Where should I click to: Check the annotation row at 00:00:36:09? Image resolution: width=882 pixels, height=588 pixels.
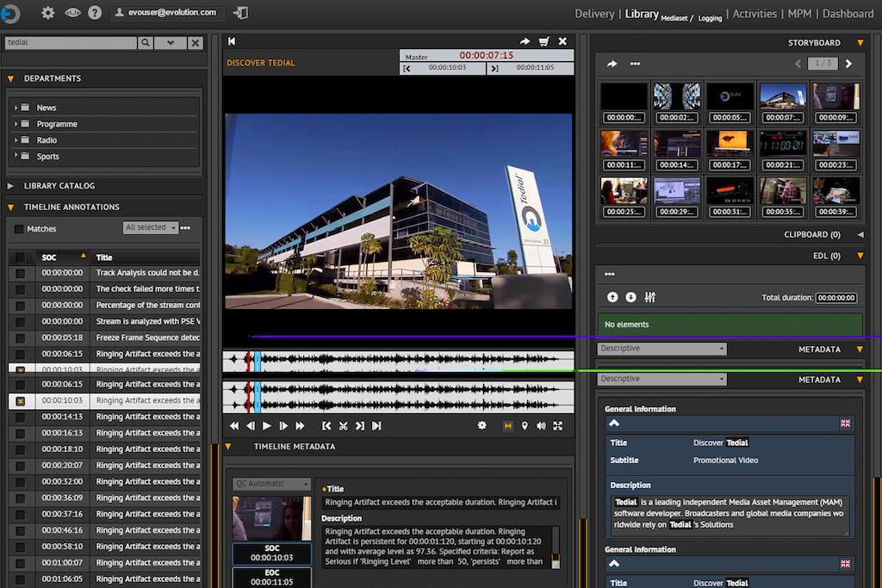[x=21, y=498]
